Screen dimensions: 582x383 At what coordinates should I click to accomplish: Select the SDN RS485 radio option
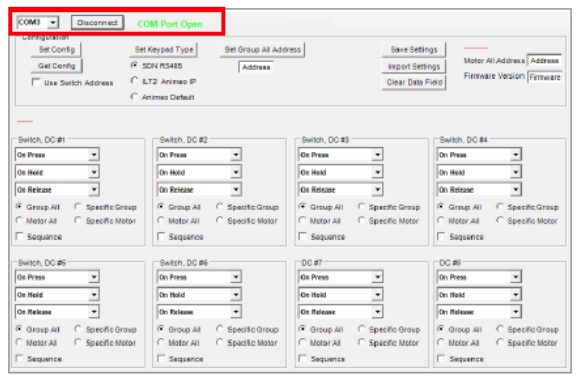click(x=134, y=65)
